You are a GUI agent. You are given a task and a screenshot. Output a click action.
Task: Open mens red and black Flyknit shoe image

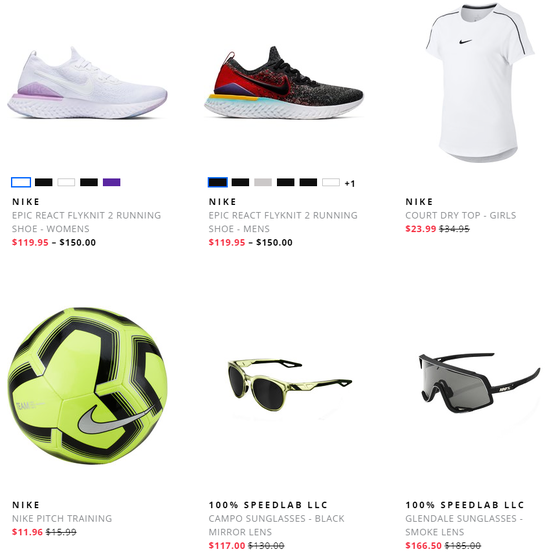[x=284, y=83]
